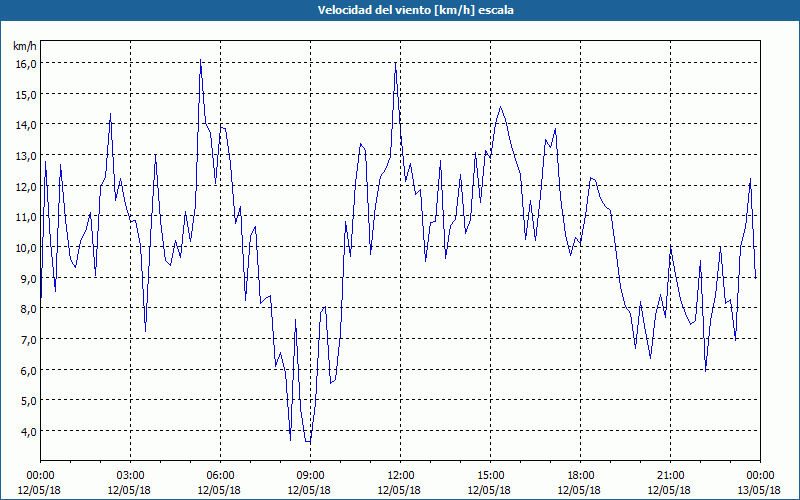
Task: Click the 18:00 time axis label
Action: pos(580,476)
